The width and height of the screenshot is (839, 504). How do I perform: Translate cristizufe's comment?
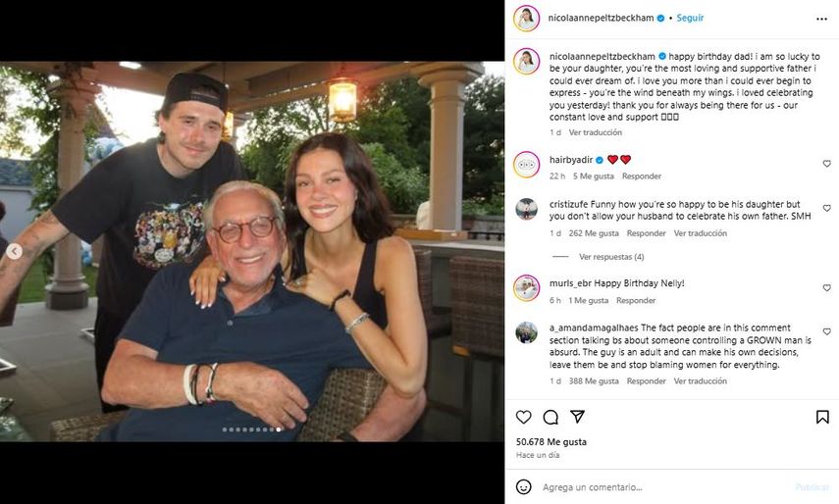(x=700, y=233)
